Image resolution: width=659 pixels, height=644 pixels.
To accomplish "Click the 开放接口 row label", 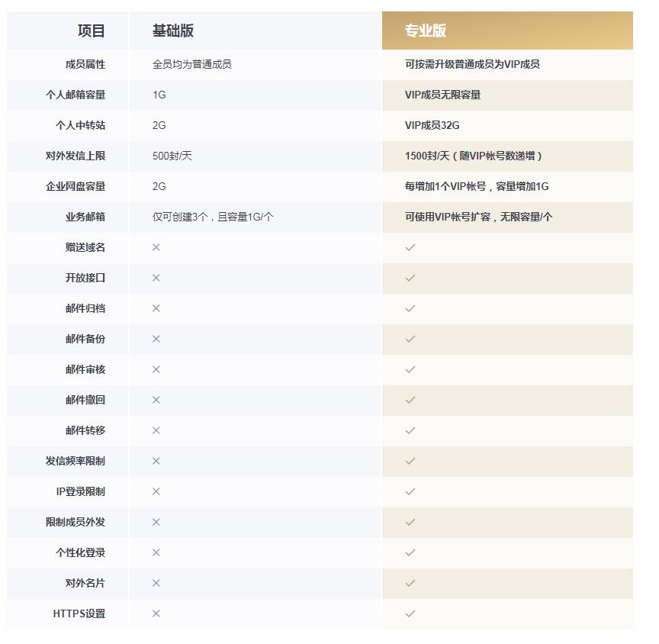I will (85, 278).
